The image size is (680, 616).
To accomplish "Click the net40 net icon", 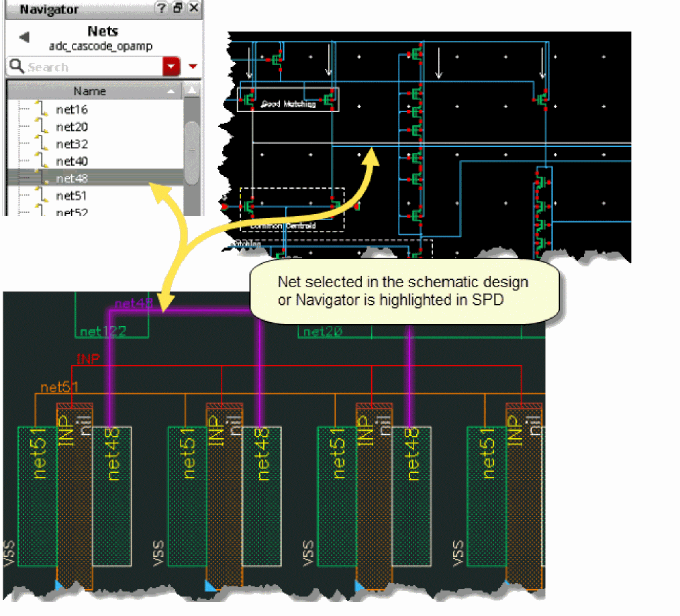I will (42, 160).
